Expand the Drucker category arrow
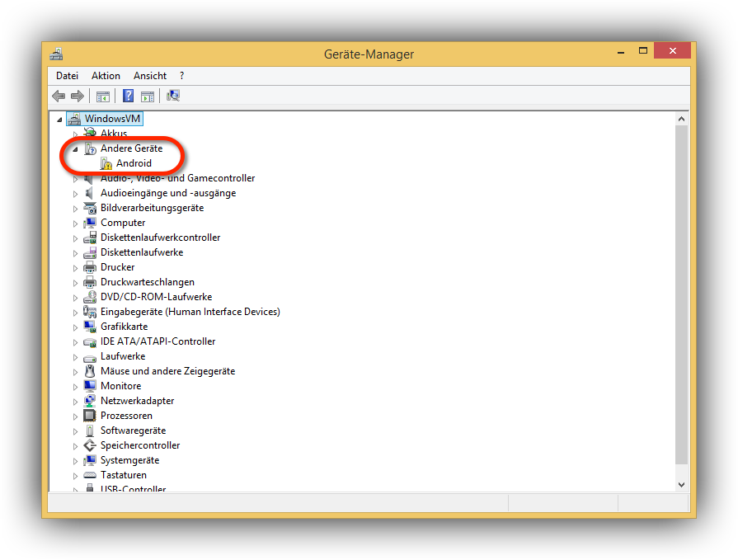The height and width of the screenshot is (560, 738). pyautogui.click(x=75, y=268)
